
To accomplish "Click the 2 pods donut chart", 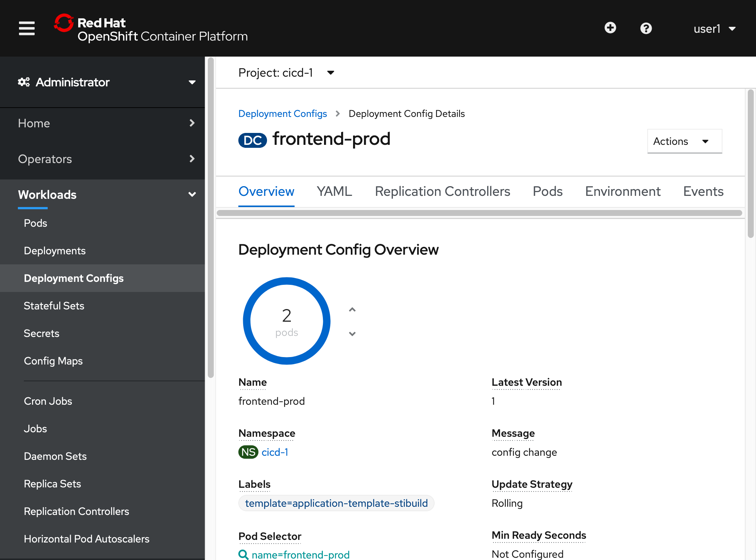I will coord(286,321).
